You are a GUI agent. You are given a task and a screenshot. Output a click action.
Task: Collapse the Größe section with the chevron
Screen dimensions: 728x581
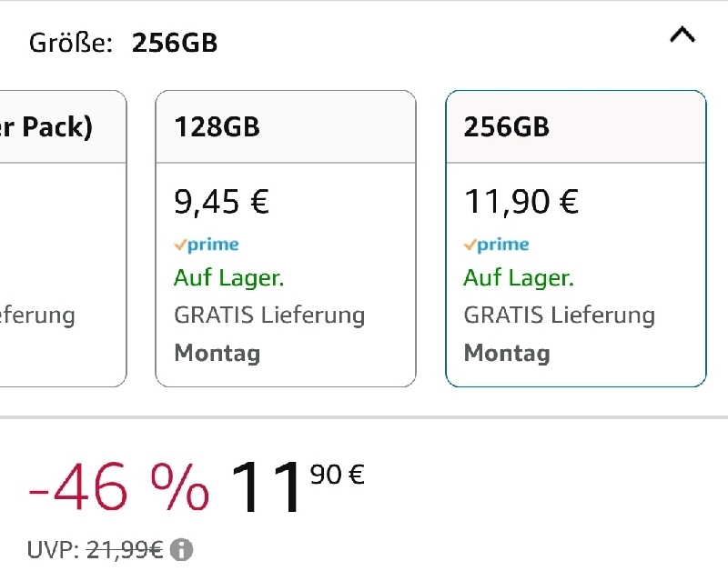[682, 35]
